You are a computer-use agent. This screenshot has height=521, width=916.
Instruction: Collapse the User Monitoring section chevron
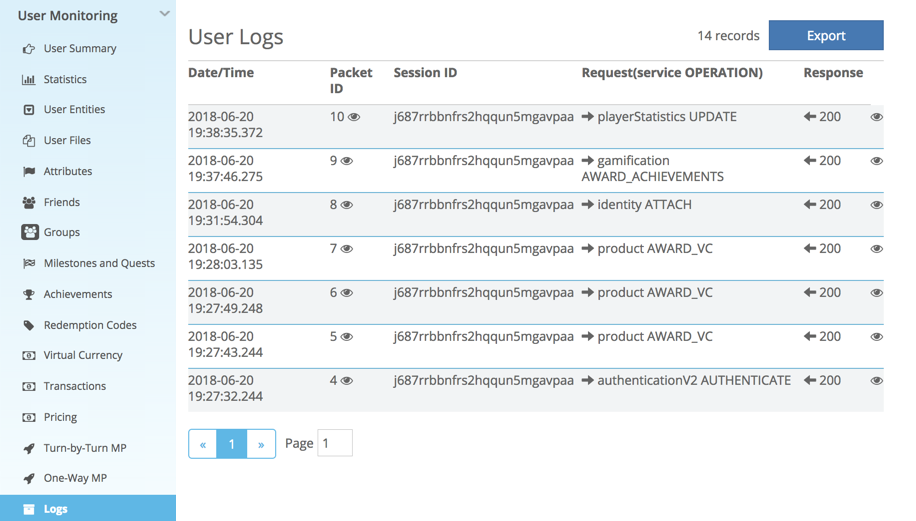[x=164, y=15]
